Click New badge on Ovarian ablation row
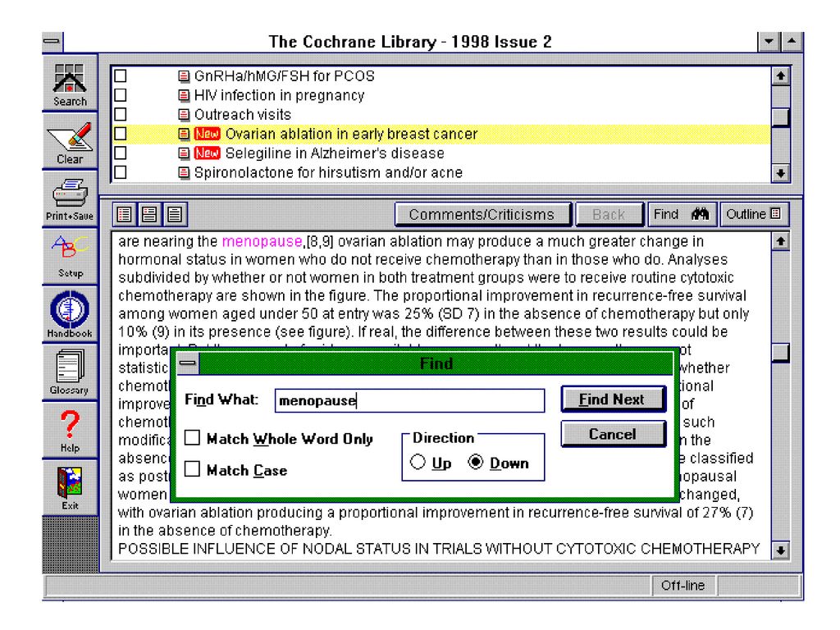The image size is (840, 630). (207, 134)
